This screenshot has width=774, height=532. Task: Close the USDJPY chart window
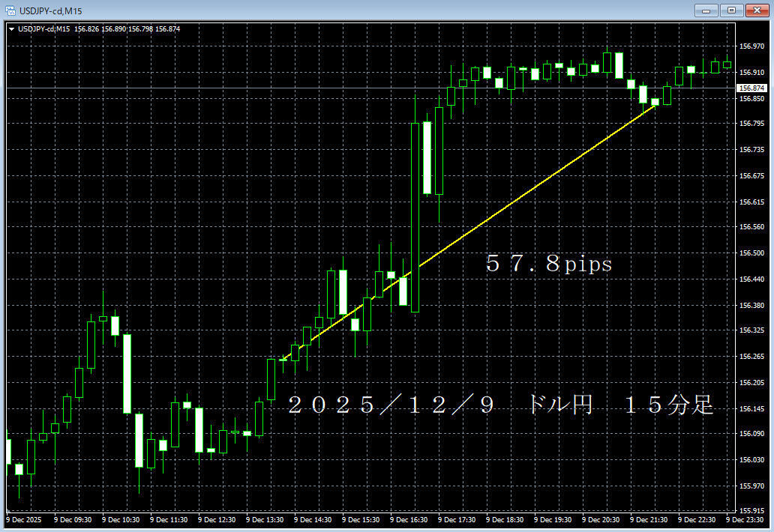coord(757,10)
